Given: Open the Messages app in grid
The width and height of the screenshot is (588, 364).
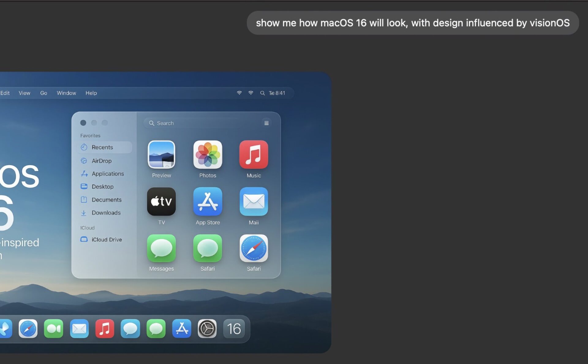Looking at the screenshot, I should (x=161, y=248).
